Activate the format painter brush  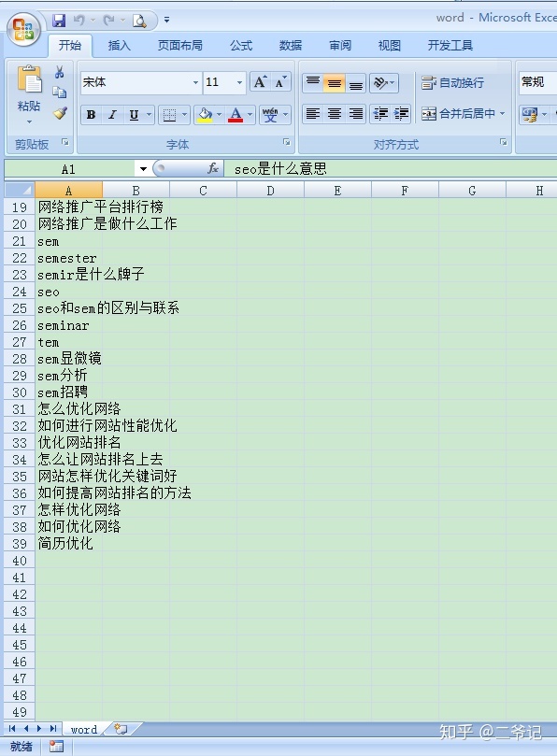[59, 113]
